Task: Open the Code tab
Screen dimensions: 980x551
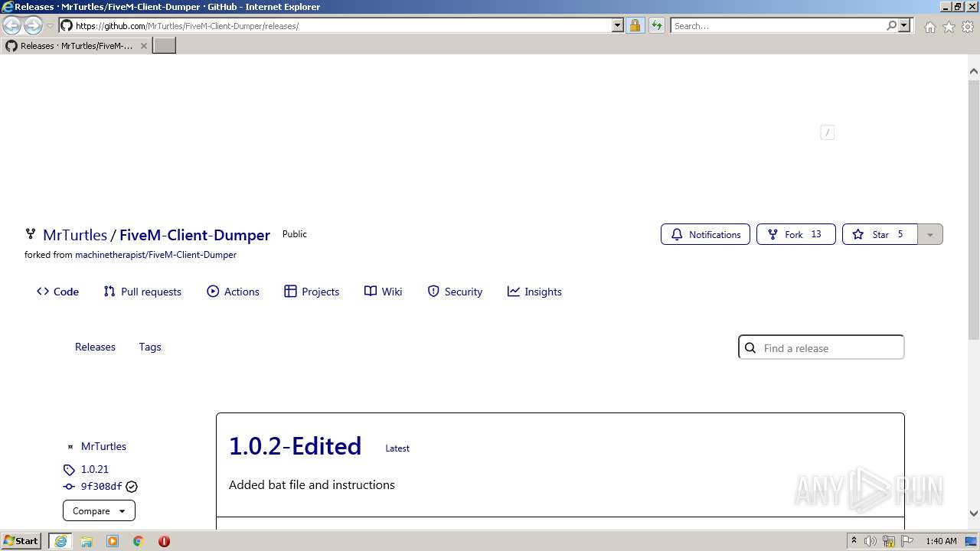Action: 57,292
